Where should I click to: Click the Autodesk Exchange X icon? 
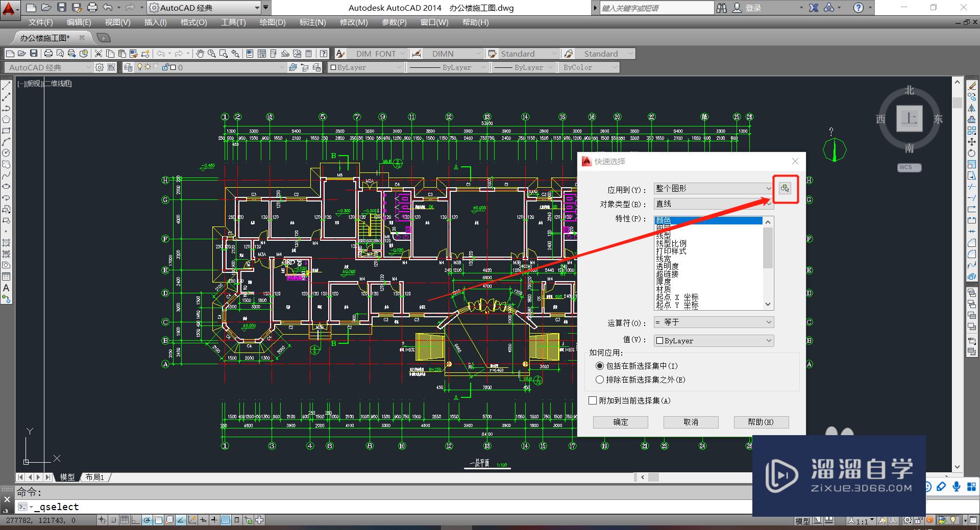coord(814,8)
